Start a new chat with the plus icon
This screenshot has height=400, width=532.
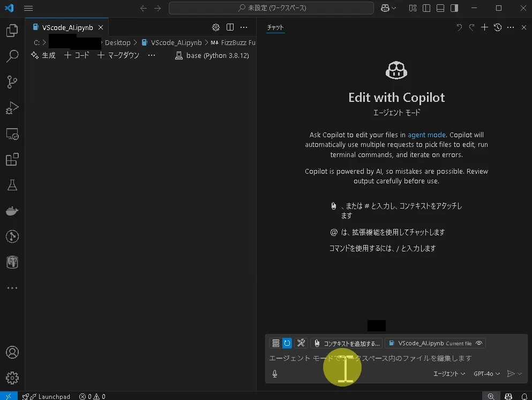484,27
